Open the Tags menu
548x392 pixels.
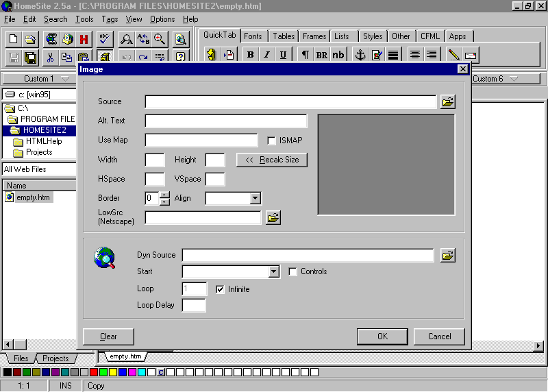pyautogui.click(x=110, y=19)
